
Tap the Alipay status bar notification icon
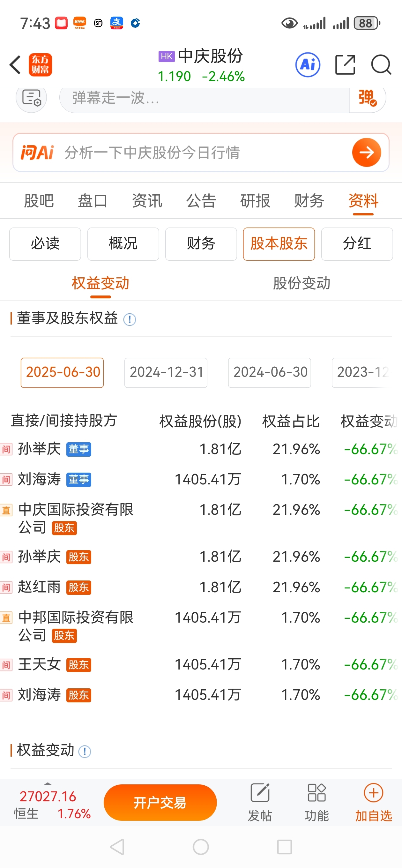(116, 23)
